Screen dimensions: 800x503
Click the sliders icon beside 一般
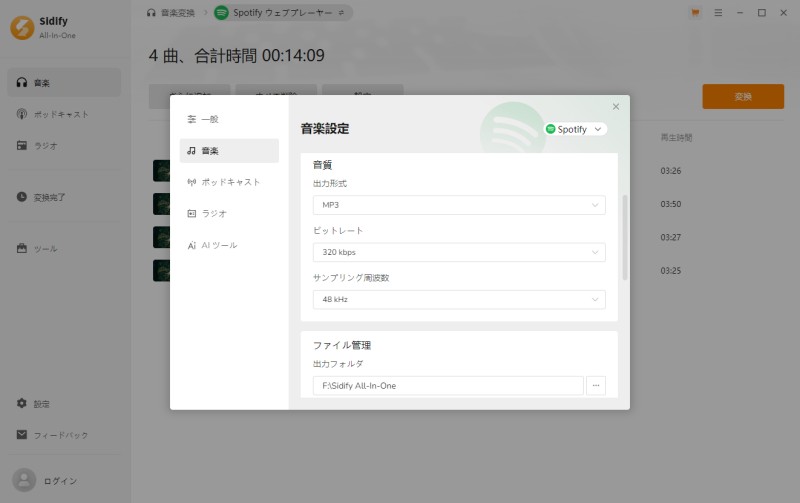click(192, 119)
